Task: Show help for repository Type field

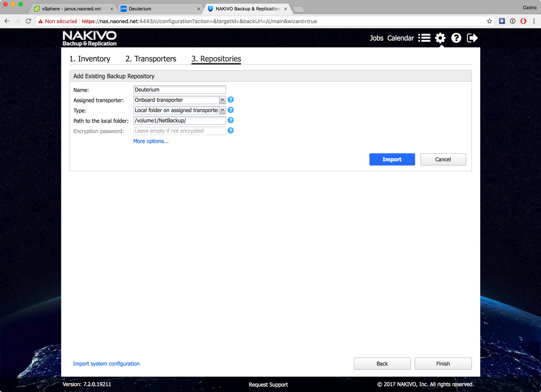Action: [231, 110]
